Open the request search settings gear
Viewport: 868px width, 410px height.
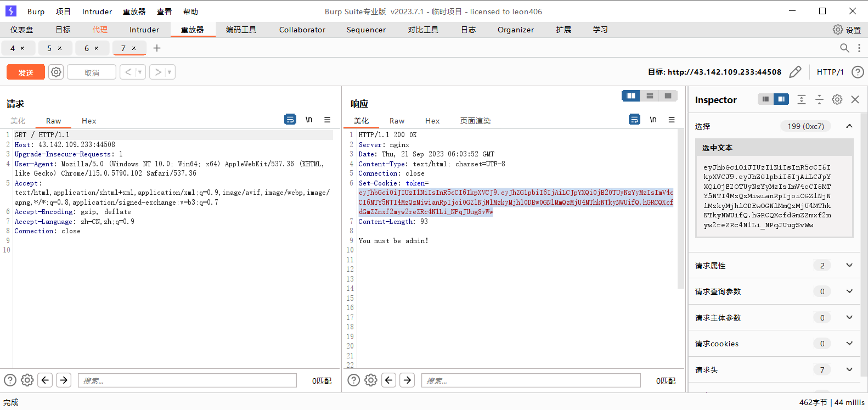tap(27, 380)
